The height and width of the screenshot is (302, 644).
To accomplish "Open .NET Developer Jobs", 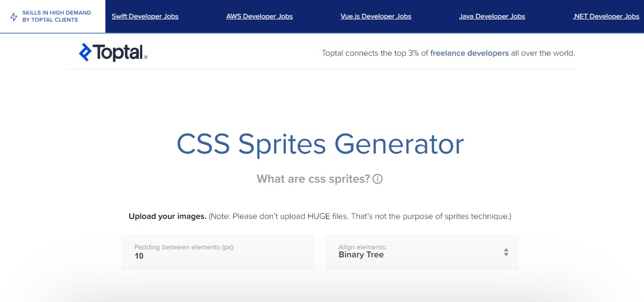I will [605, 16].
